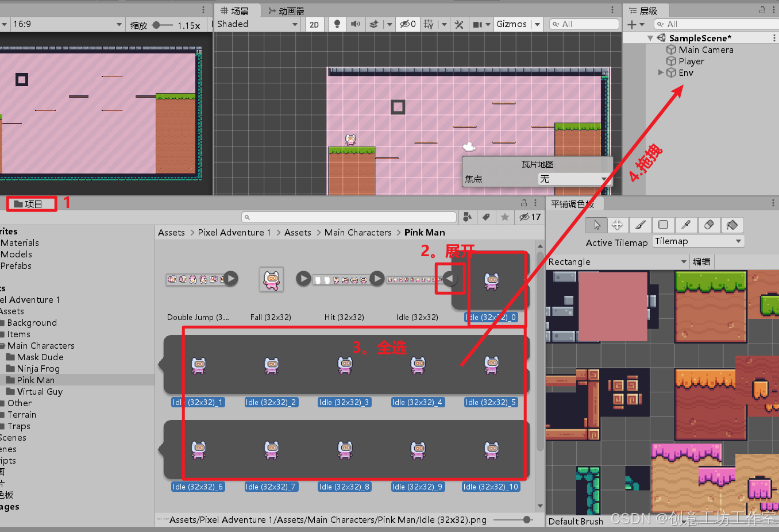Viewport: 779px width, 532px height.
Task: Open favorites star icon in Project
Action: pos(504,217)
